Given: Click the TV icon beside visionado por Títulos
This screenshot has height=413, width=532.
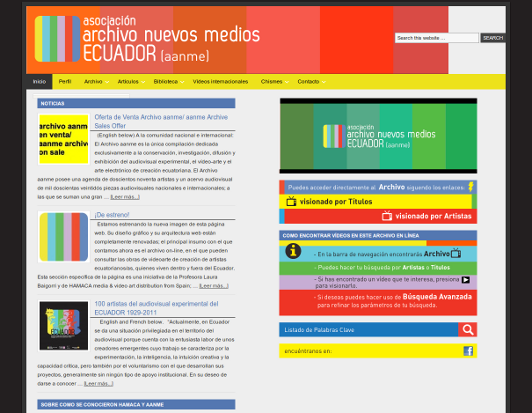Looking at the screenshot, I should click(x=291, y=201).
